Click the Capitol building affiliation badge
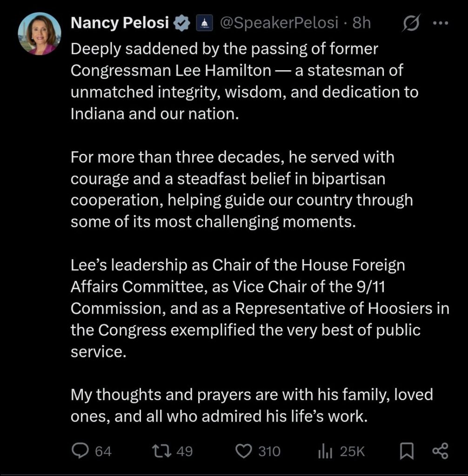This screenshot has width=468, height=476. pos(205,23)
